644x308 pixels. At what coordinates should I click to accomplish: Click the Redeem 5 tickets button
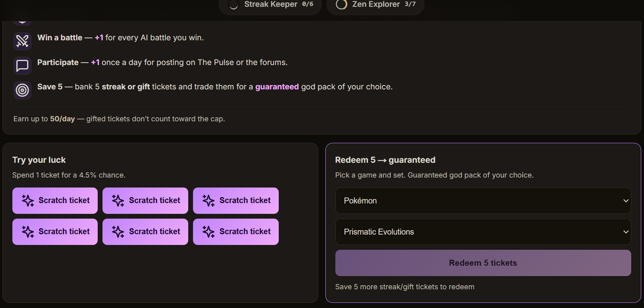coord(483,263)
